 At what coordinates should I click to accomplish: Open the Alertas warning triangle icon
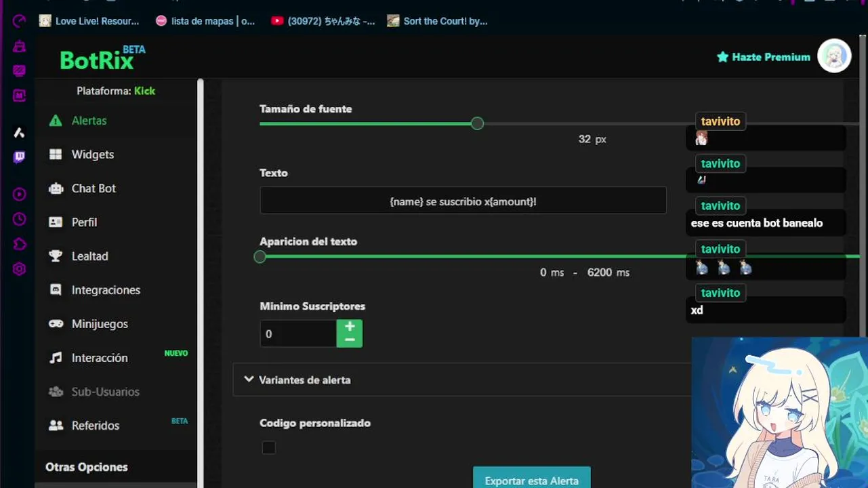[x=56, y=121]
